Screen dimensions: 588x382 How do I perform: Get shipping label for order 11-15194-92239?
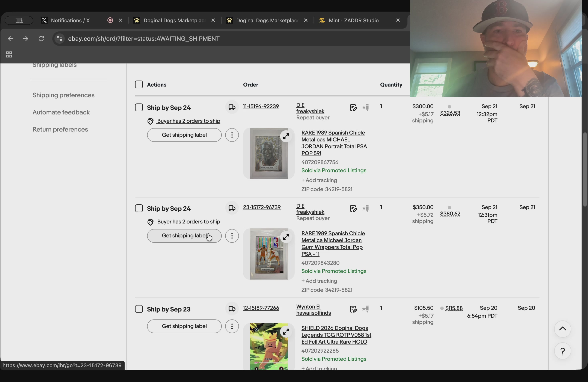(184, 135)
